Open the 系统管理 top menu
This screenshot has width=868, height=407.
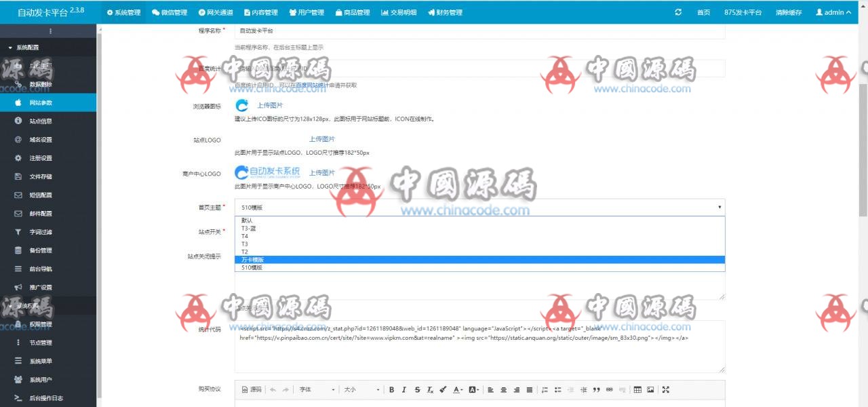coord(123,12)
